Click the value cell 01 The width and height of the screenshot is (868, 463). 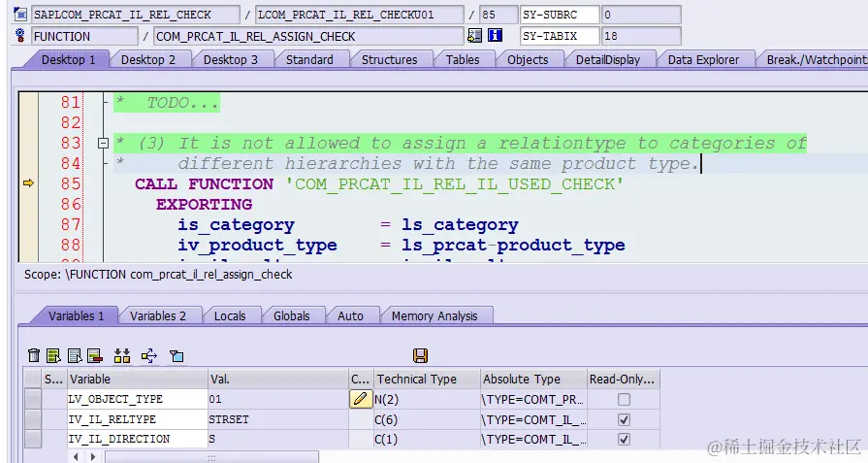point(278,399)
